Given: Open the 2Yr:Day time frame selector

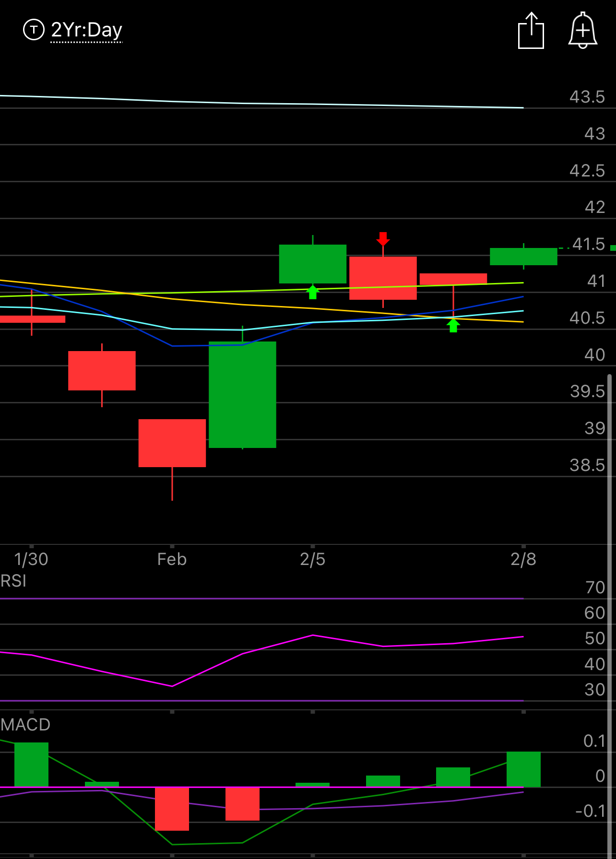Looking at the screenshot, I should (x=86, y=30).
